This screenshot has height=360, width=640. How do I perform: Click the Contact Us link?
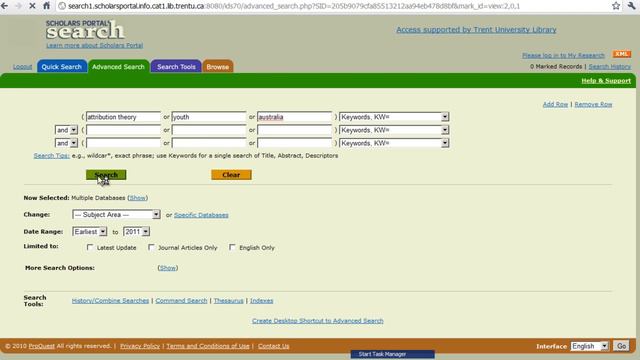click(x=273, y=346)
